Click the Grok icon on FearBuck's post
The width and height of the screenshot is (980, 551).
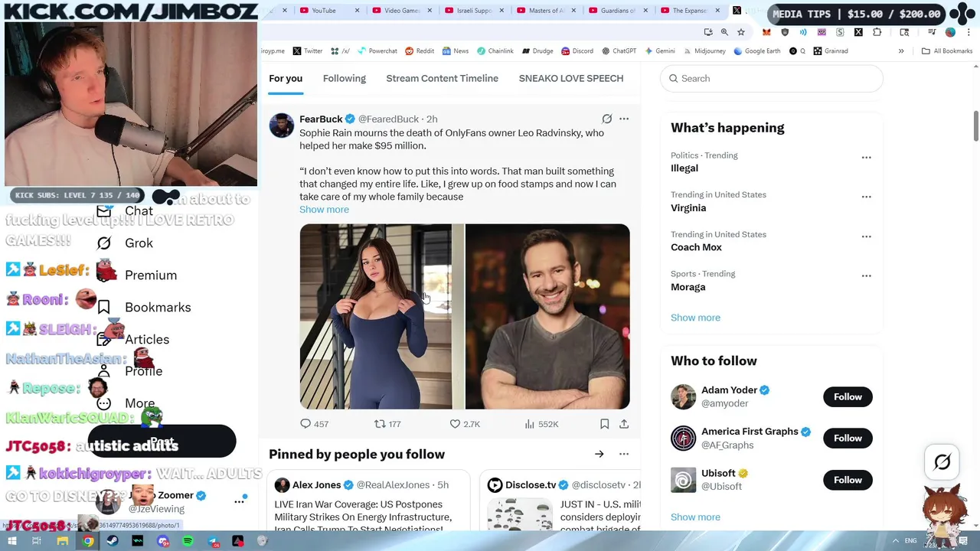click(606, 119)
